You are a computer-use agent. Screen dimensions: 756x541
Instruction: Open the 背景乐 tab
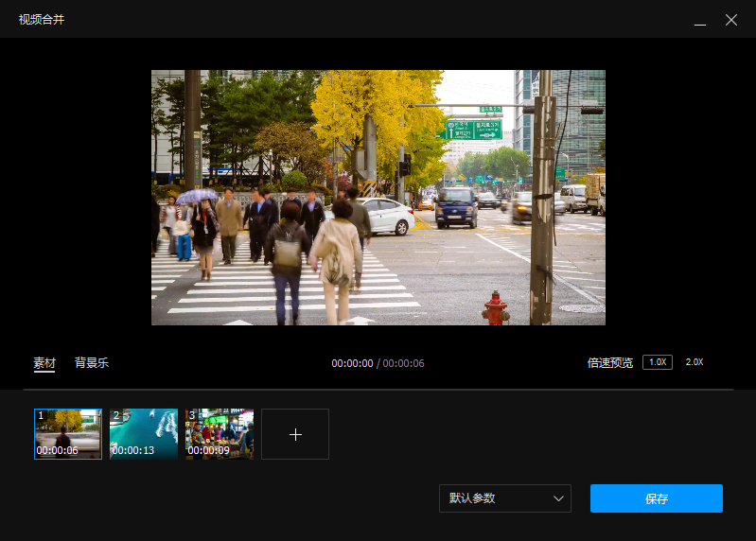[x=92, y=363]
